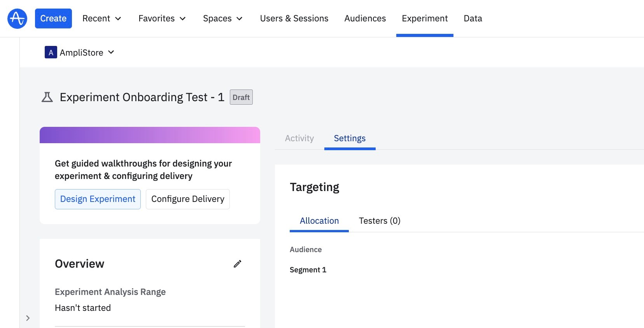
Task: Edit Overview with the pencil icon
Action: point(237,264)
